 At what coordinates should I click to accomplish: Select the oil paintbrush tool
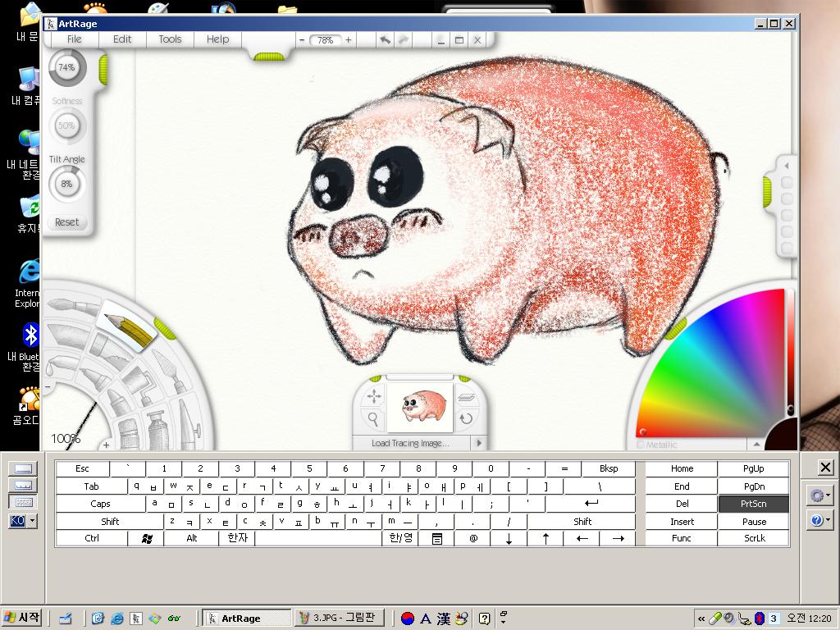click(x=73, y=308)
